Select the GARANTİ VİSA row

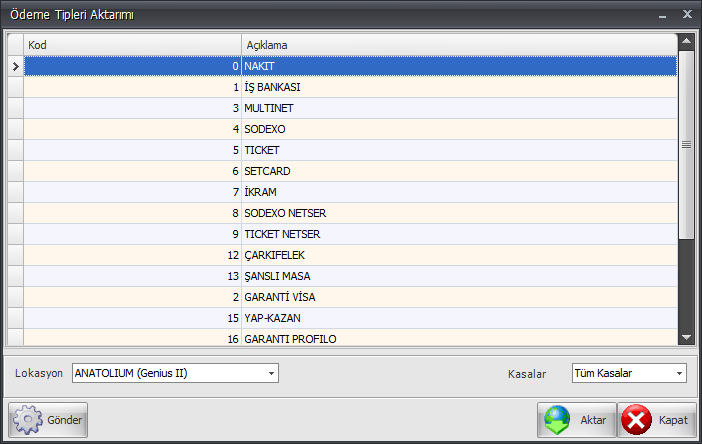351,298
